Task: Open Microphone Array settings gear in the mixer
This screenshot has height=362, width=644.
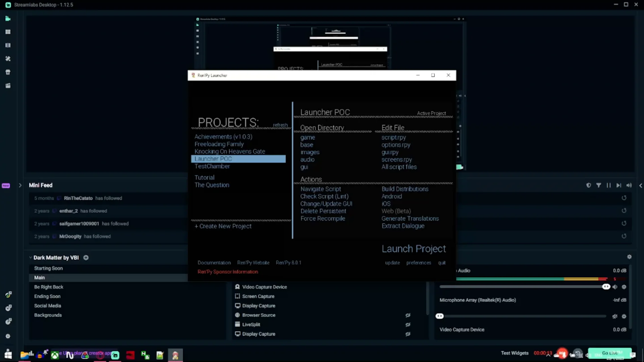Action: click(625, 316)
